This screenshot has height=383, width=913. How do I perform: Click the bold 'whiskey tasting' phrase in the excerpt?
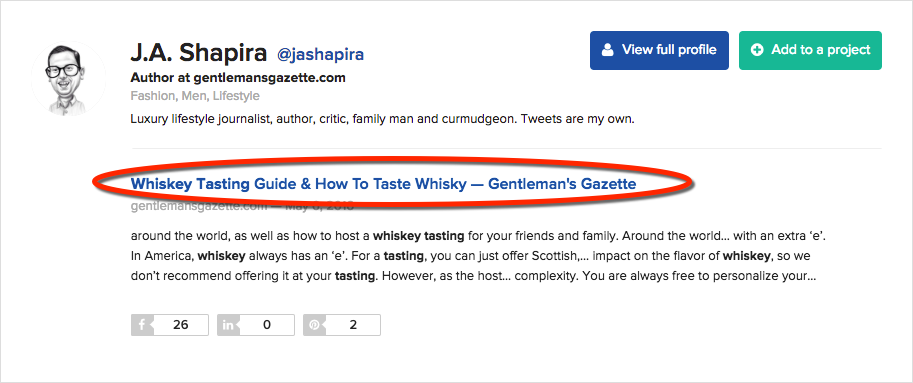[418, 236]
